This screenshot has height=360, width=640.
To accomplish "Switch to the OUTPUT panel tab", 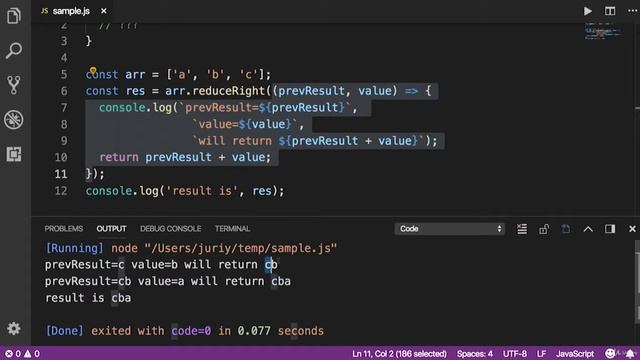I will 111,229.
